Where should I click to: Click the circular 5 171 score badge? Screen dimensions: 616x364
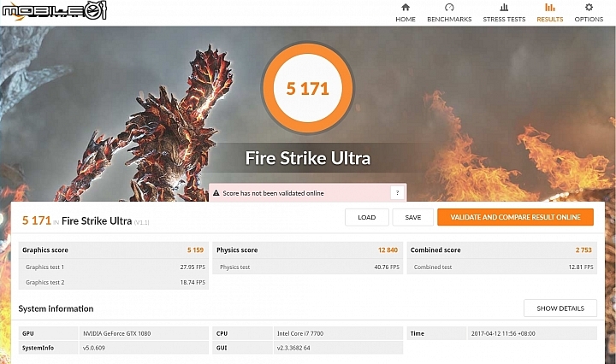pyautogui.click(x=308, y=88)
